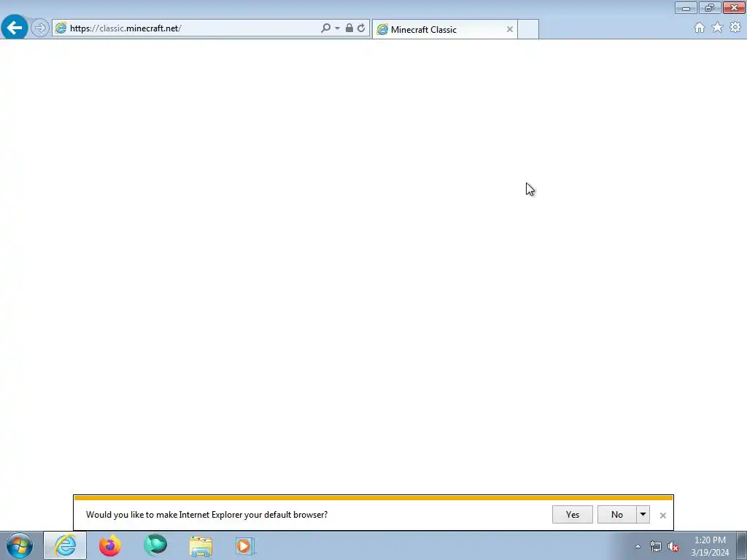Image resolution: width=747 pixels, height=560 pixels.
Task: Restore down the Internet Explorer window
Action: click(710, 7)
